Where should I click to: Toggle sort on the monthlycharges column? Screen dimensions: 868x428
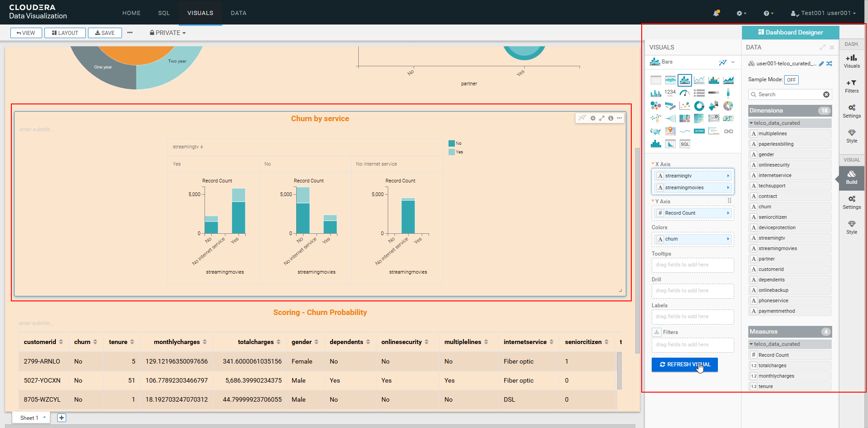[x=205, y=342]
